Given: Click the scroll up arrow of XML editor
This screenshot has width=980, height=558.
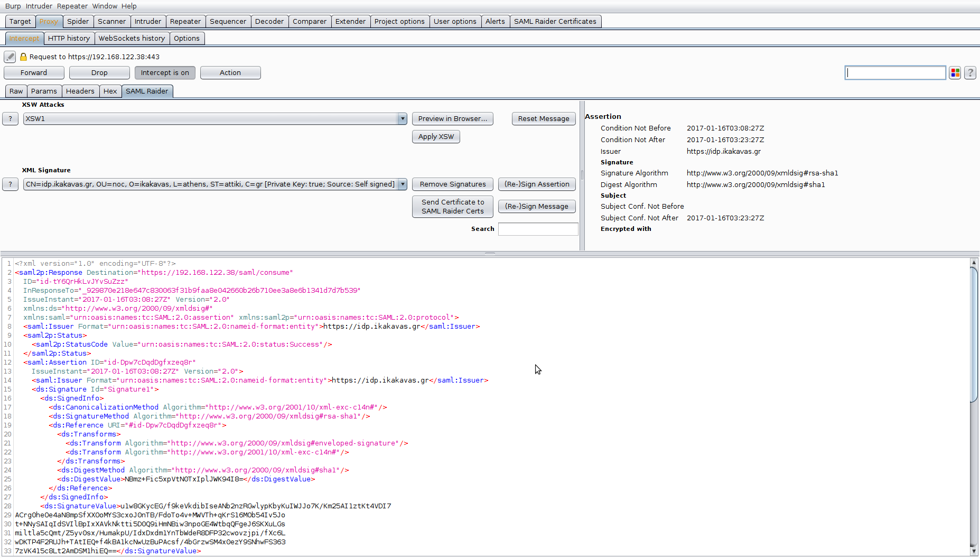Looking at the screenshot, I should pos(974,262).
